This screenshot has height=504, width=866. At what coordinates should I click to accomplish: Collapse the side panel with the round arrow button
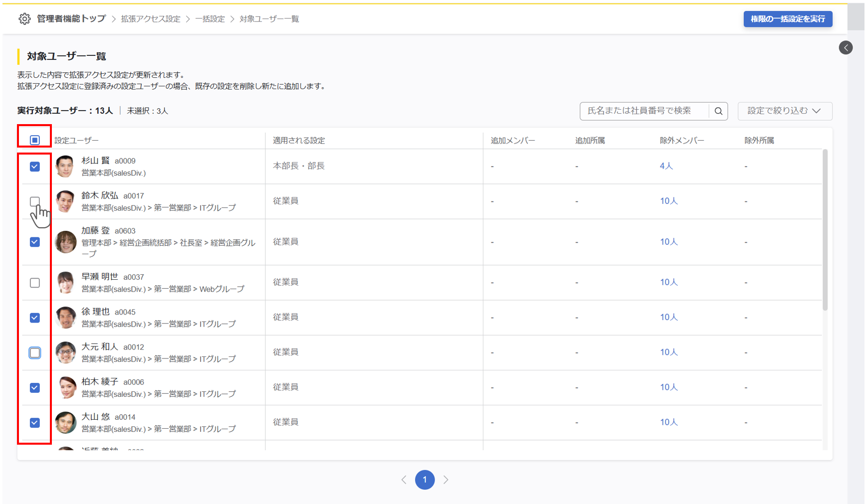846,48
